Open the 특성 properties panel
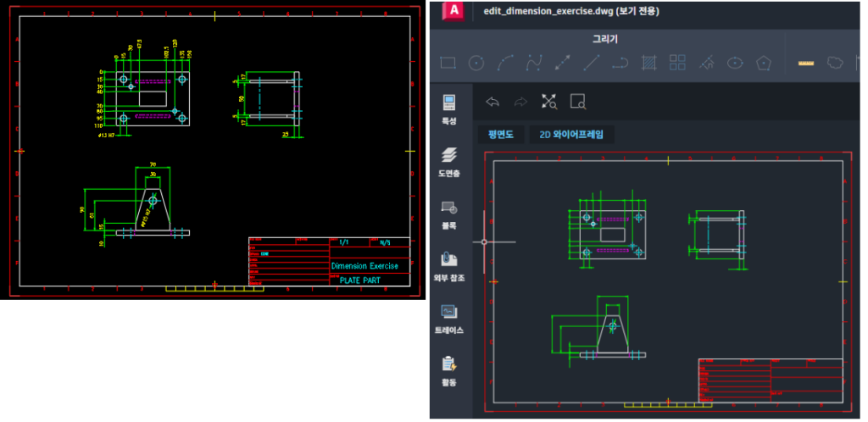 (448, 109)
